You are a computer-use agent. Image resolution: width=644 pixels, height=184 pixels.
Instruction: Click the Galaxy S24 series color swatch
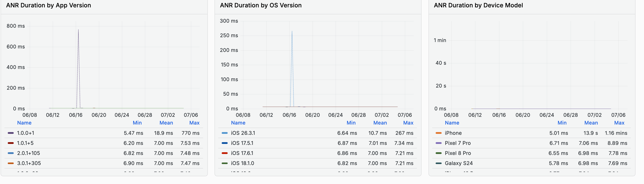(439, 163)
